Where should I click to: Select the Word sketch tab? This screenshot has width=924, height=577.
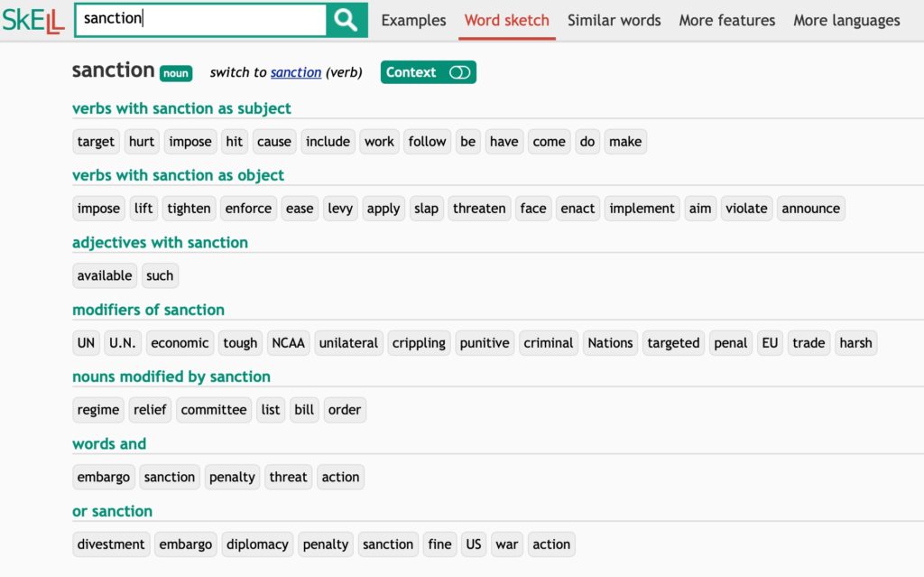506,20
